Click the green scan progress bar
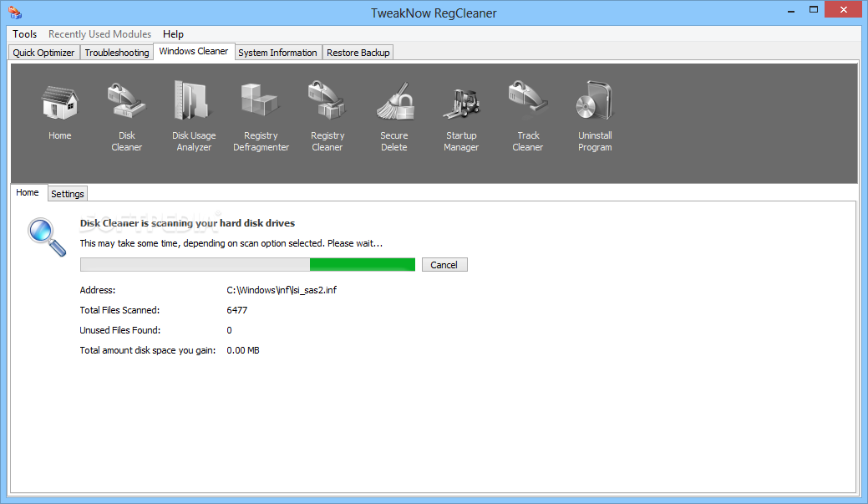Image resolution: width=868 pixels, height=504 pixels. tap(247, 265)
